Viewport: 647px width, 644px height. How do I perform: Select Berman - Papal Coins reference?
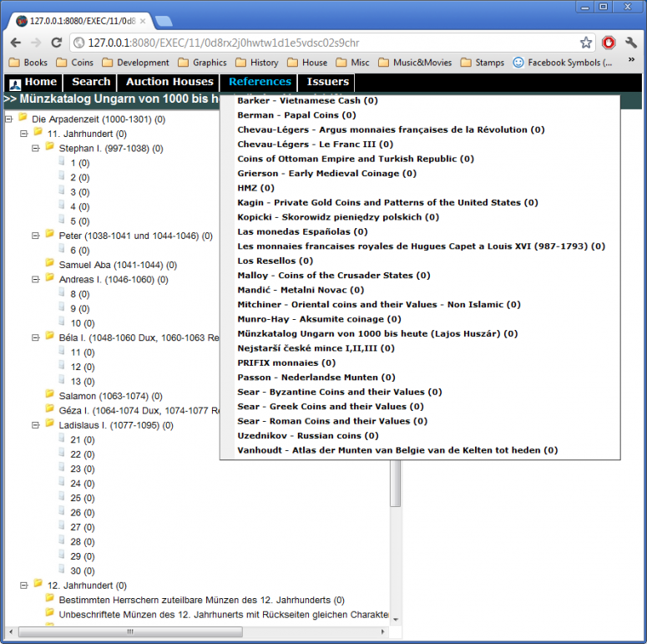pyautogui.click(x=296, y=115)
